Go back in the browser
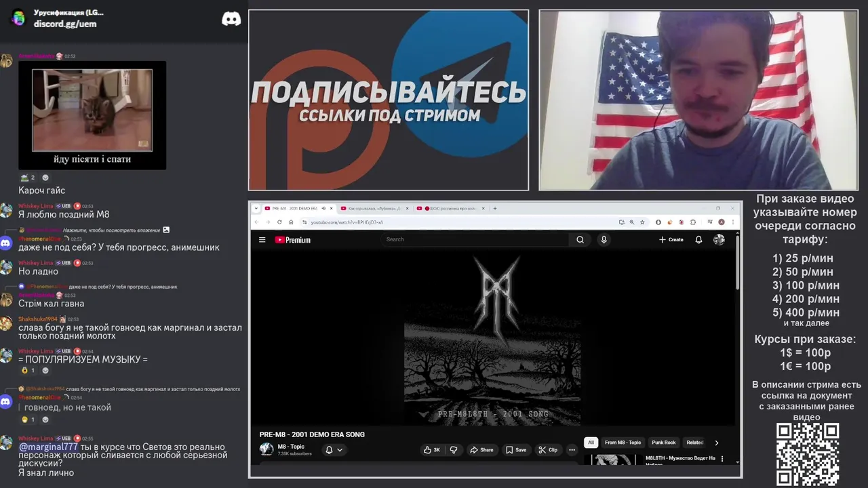868x488 pixels. 257,222
